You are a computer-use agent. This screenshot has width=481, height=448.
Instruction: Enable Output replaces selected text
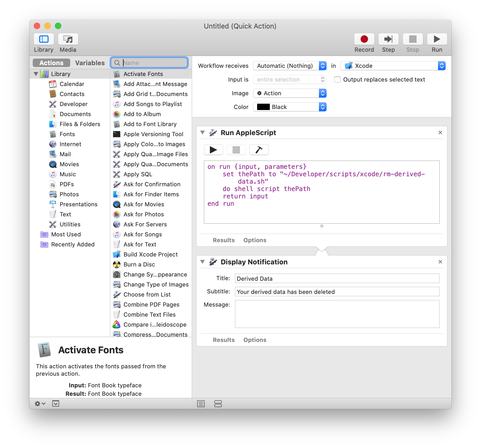tap(337, 80)
